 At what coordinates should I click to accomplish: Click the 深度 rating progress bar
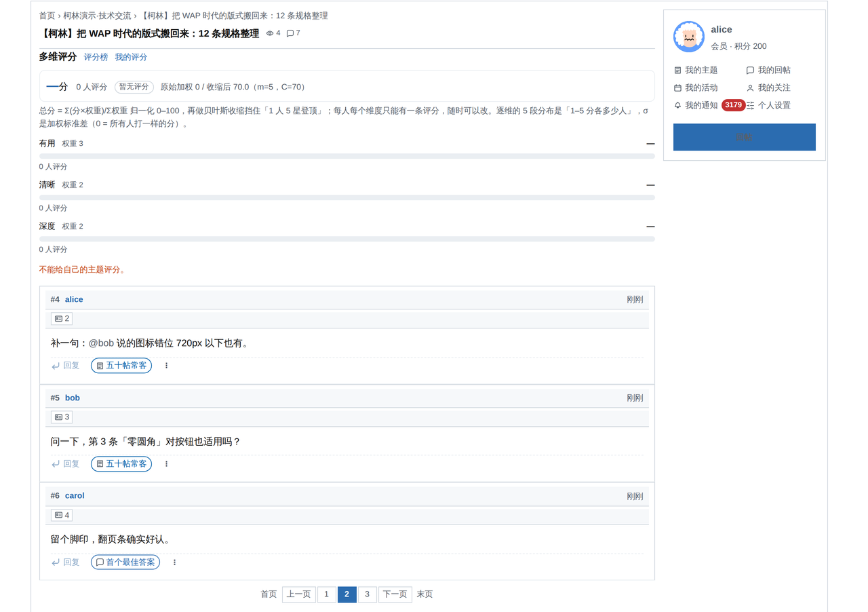click(347, 239)
